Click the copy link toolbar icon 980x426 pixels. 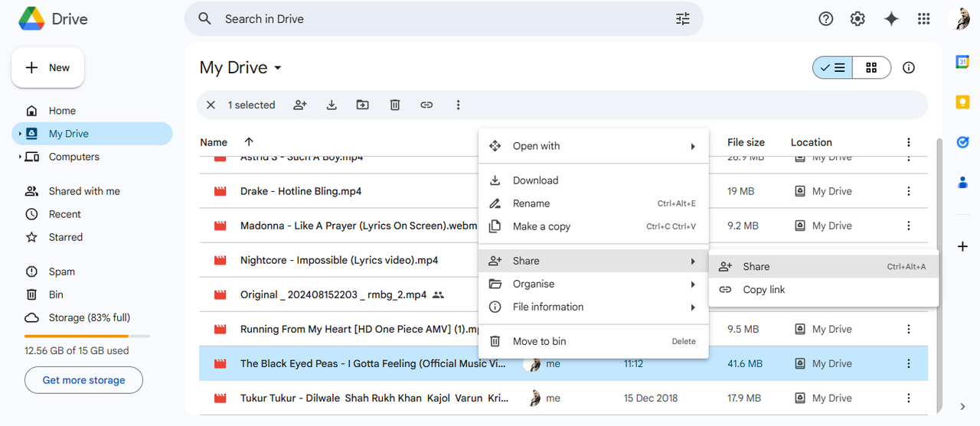pos(426,105)
